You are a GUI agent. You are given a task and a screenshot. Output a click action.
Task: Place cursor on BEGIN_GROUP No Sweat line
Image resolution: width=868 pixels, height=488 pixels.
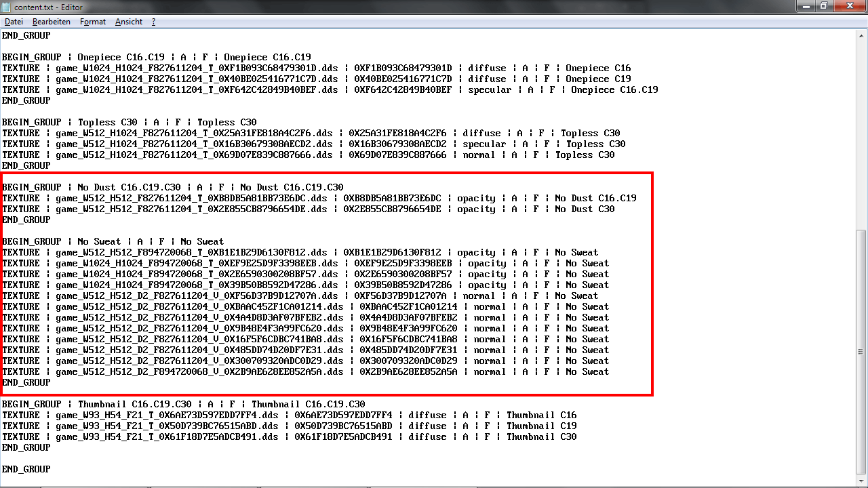click(x=113, y=241)
